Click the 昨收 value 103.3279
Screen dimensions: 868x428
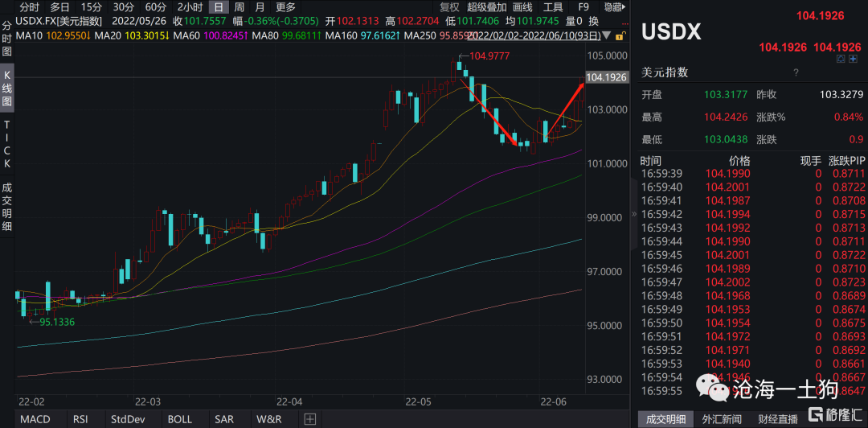pos(841,95)
